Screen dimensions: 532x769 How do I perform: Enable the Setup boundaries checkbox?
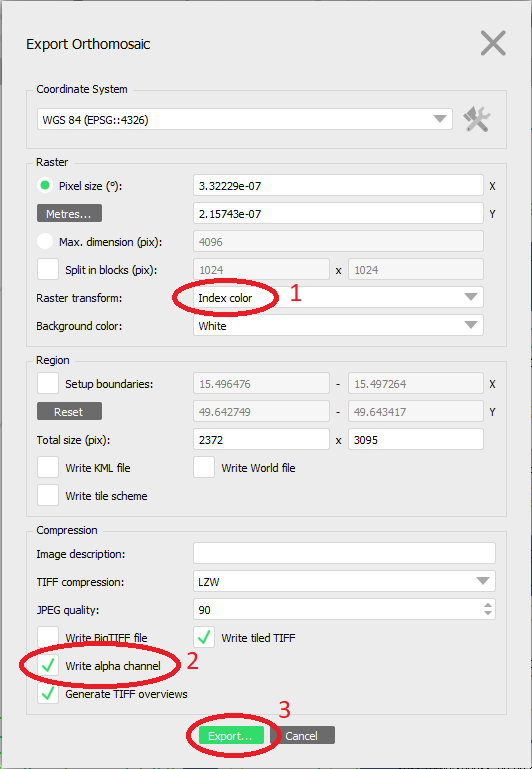(x=48, y=384)
